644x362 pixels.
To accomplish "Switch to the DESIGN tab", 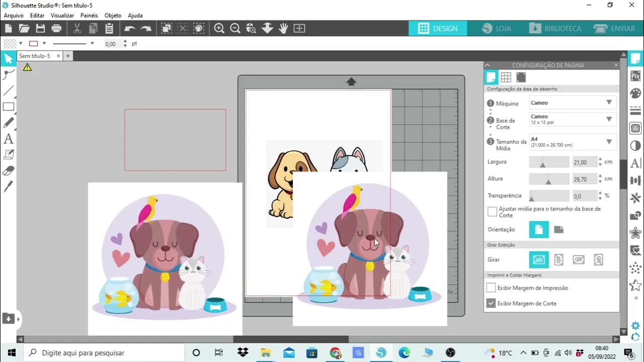I will [438, 29].
